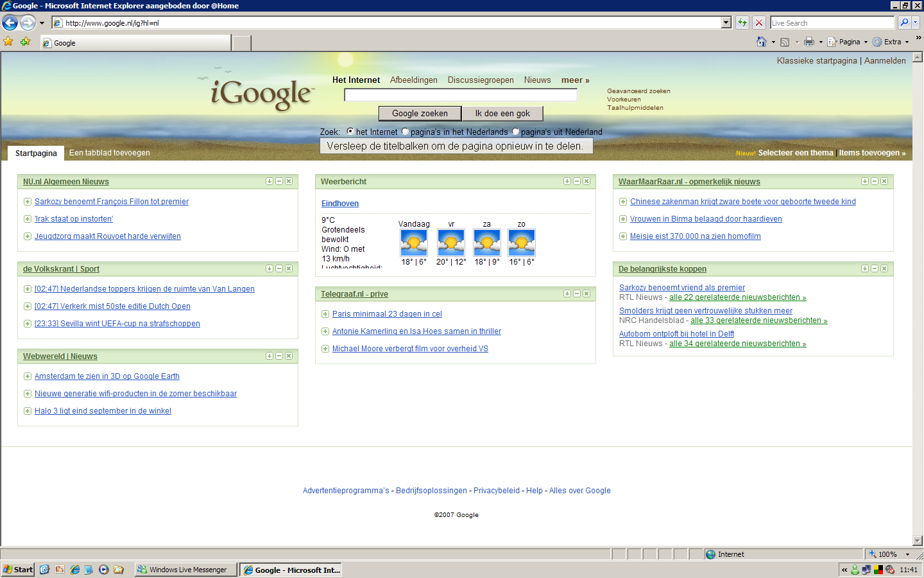
Task: Click into the Live Search field
Action: [832, 22]
